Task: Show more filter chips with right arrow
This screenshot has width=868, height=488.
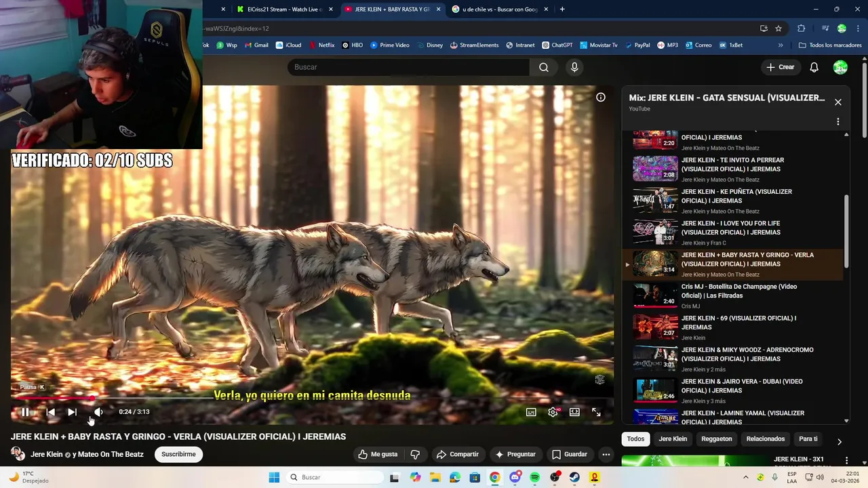Action: pyautogui.click(x=839, y=442)
